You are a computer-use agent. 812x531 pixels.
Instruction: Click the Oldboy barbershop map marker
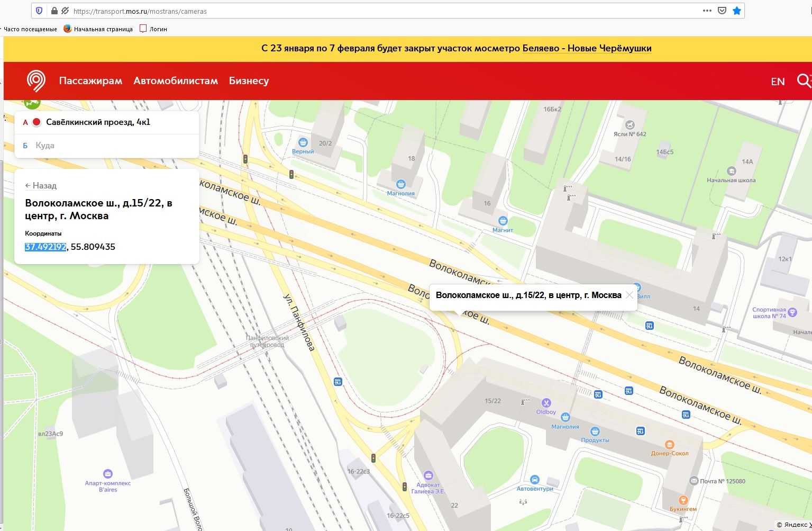coord(546,403)
